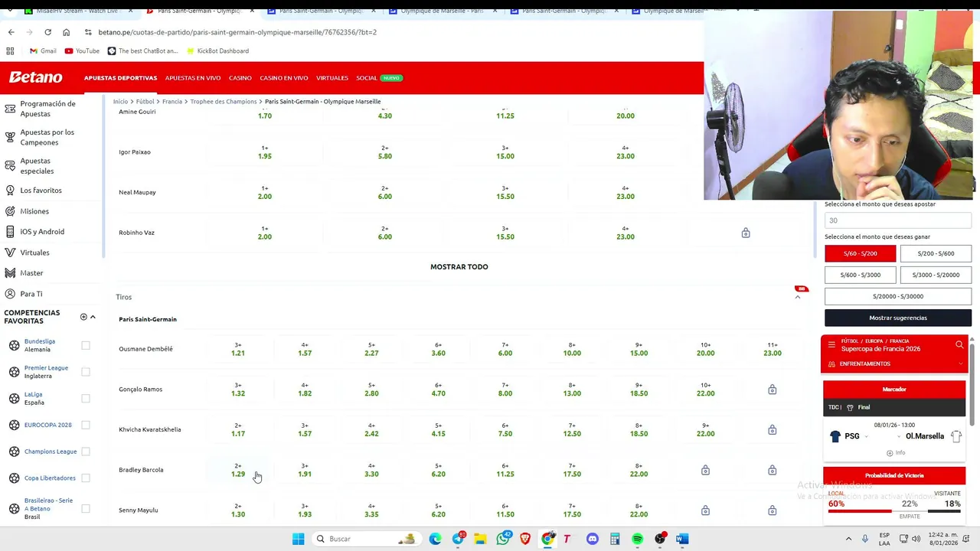
Task: Click lock icon in Gonçalo Ramos row
Action: (772, 390)
